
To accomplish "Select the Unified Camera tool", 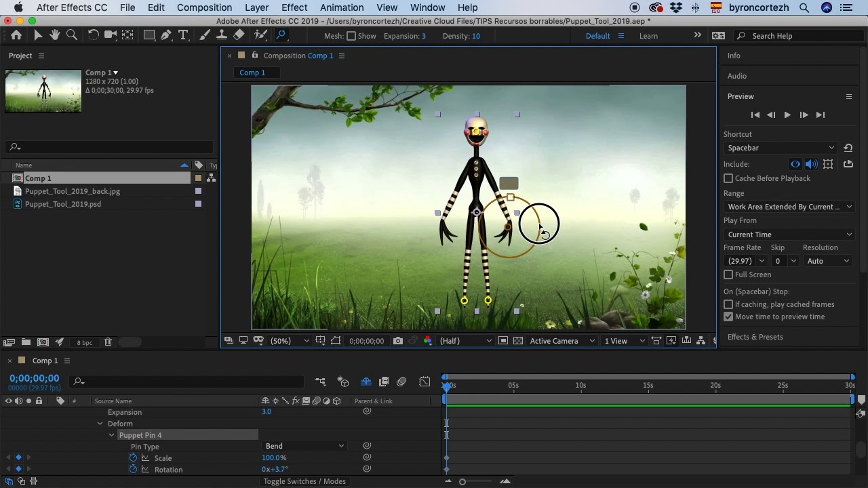I will 110,35.
